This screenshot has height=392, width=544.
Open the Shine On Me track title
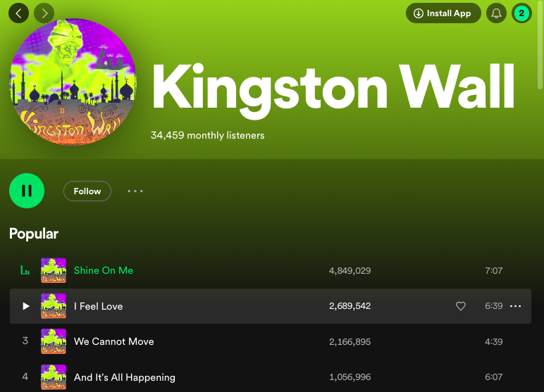pyautogui.click(x=104, y=270)
